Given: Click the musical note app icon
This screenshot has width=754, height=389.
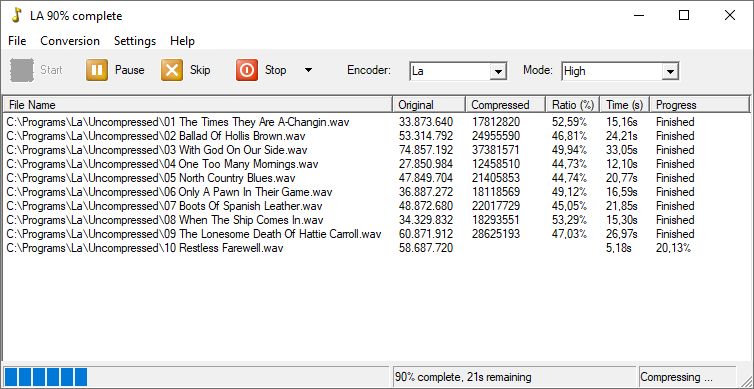Looking at the screenshot, I should [x=16, y=15].
